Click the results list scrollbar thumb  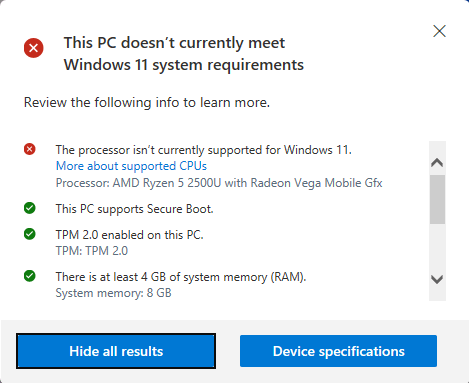click(437, 199)
